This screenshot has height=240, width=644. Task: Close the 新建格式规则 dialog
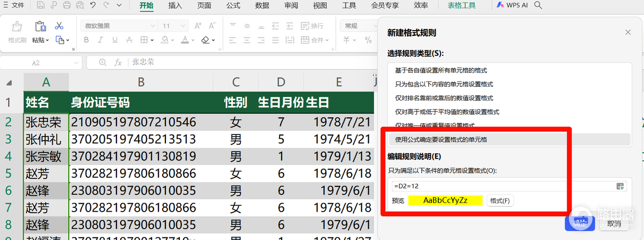pyautogui.click(x=628, y=33)
